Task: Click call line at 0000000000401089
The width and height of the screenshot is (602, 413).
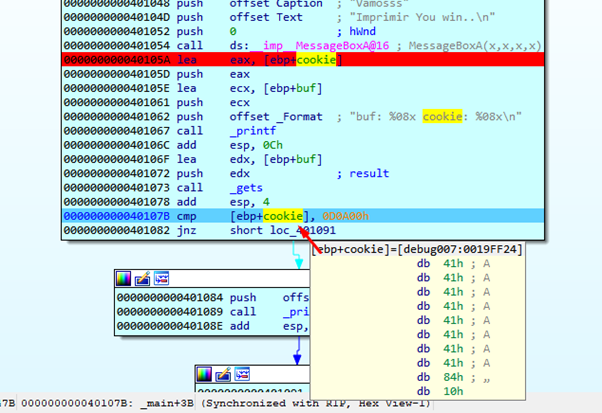Action: tap(212, 312)
